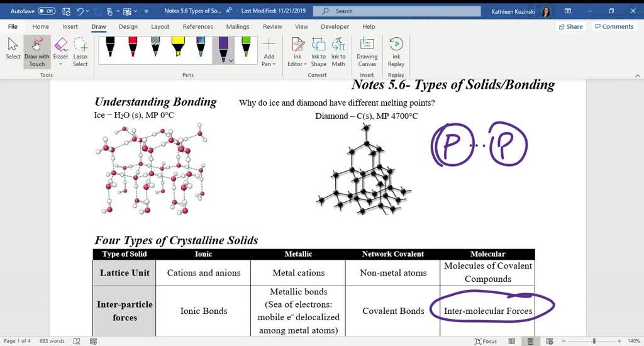
Task: Click the zoom slider handle
Action: [594, 341]
